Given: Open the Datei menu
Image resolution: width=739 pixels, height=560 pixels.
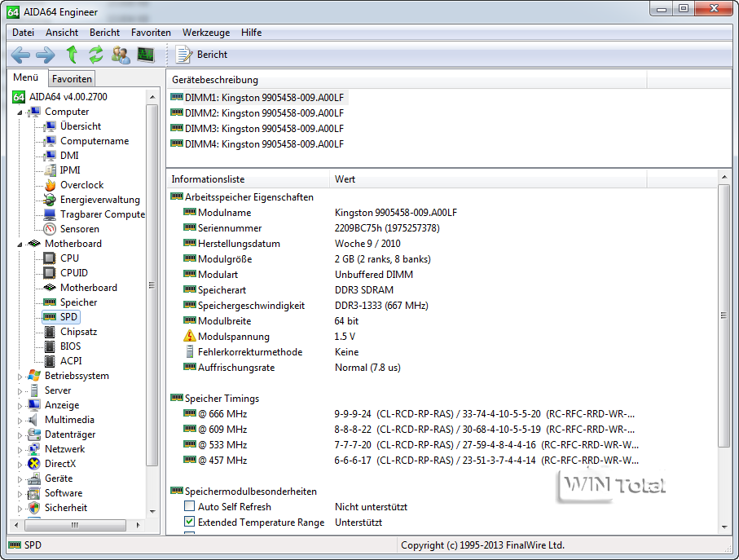Looking at the screenshot, I should (23, 33).
